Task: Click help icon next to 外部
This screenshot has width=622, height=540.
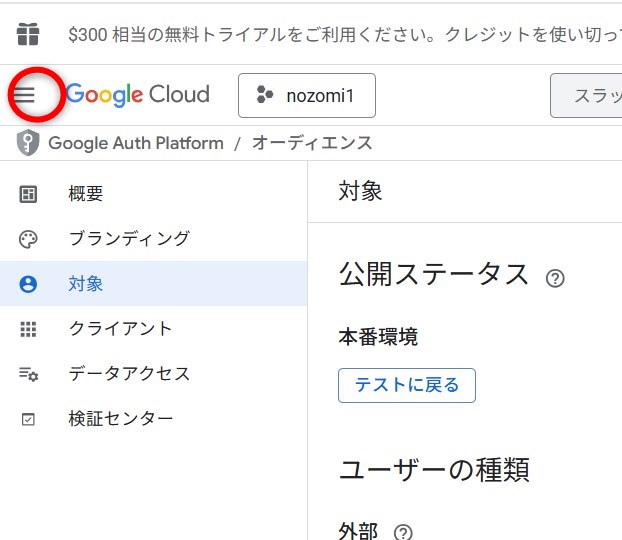Action: coord(403,532)
